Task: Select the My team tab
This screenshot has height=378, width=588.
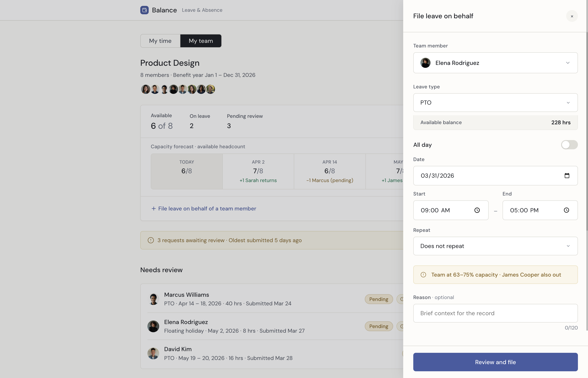Action: (201, 41)
